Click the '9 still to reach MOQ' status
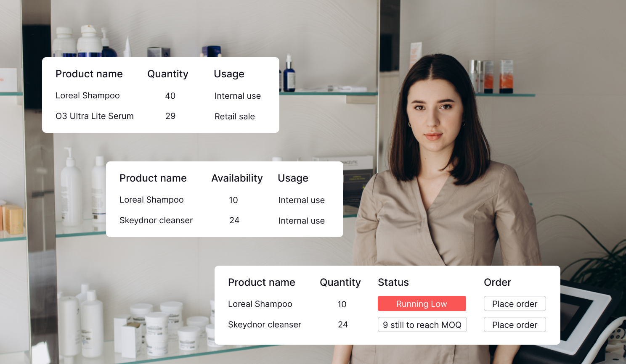The width and height of the screenshot is (626, 364). pyautogui.click(x=422, y=324)
